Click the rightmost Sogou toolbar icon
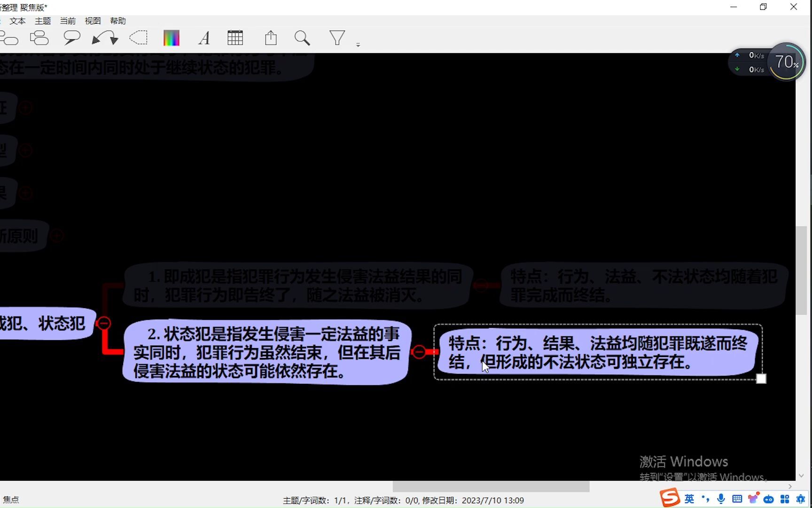 click(x=801, y=499)
